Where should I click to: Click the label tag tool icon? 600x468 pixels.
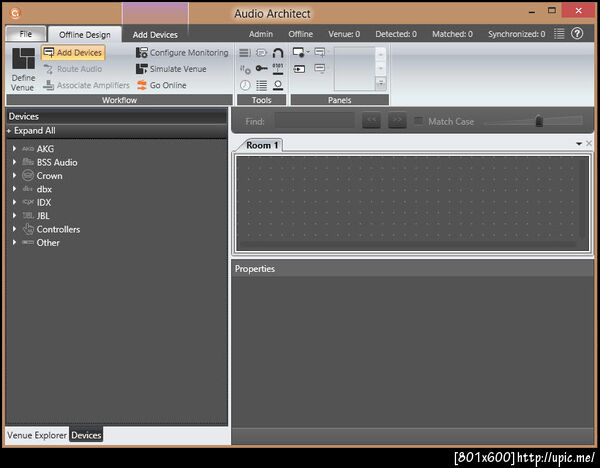tap(261, 53)
